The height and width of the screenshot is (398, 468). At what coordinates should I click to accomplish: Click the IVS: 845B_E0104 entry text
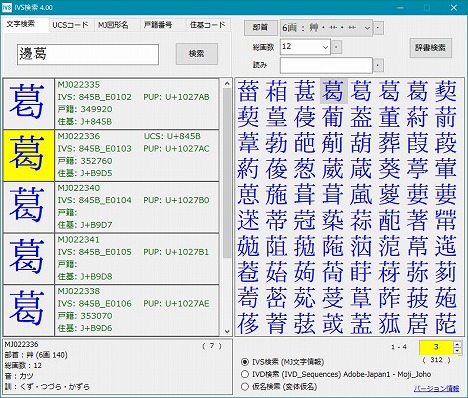pyautogui.click(x=95, y=200)
